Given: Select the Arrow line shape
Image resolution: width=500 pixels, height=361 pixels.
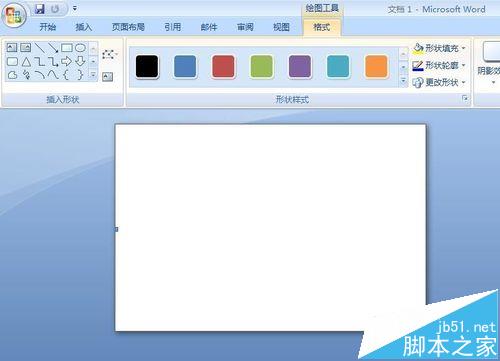Looking at the screenshot, I should coord(53,48).
